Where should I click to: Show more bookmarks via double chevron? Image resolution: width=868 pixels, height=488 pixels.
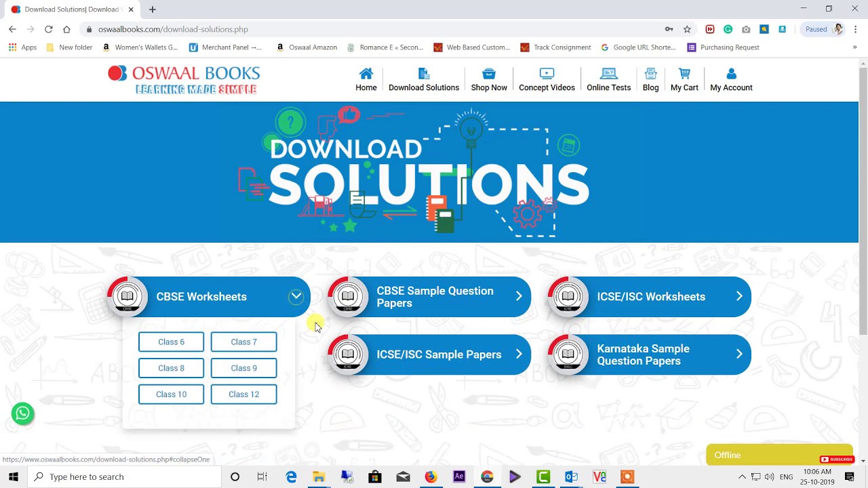pos(854,47)
